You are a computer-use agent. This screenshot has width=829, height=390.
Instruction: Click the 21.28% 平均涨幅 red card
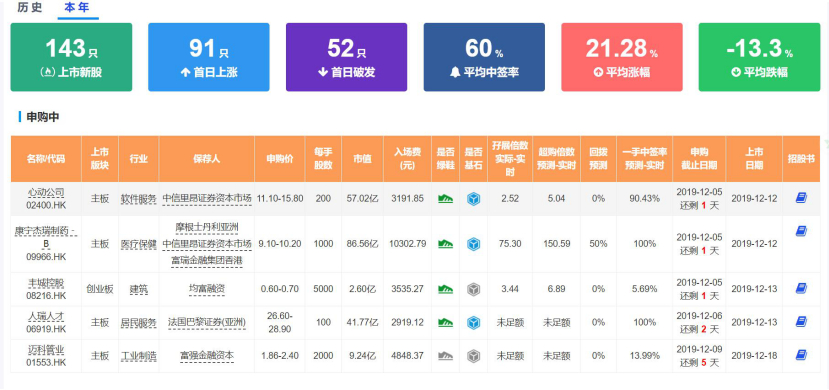click(x=622, y=57)
